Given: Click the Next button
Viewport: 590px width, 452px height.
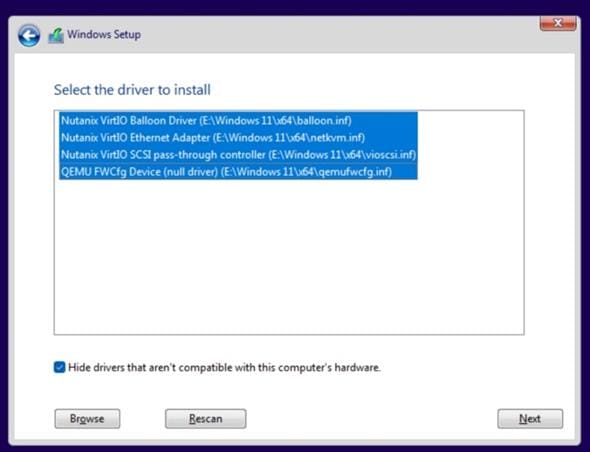Looking at the screenshot, I should (530, 419).
